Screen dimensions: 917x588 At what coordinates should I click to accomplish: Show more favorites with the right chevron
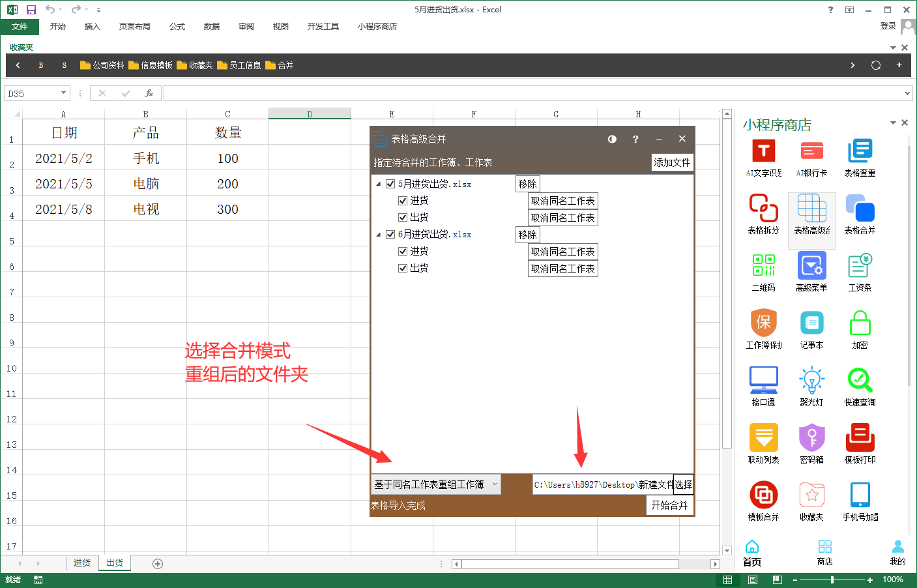852,65
